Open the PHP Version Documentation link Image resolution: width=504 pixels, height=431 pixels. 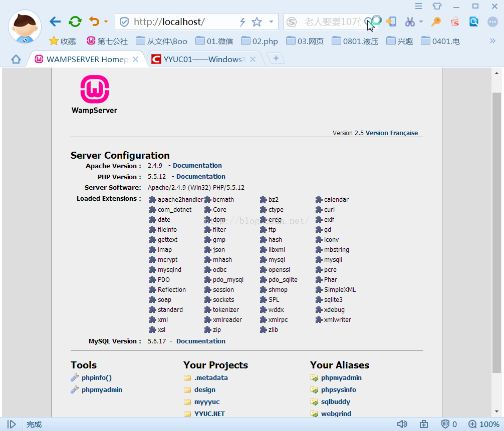[x=201, y=176]
